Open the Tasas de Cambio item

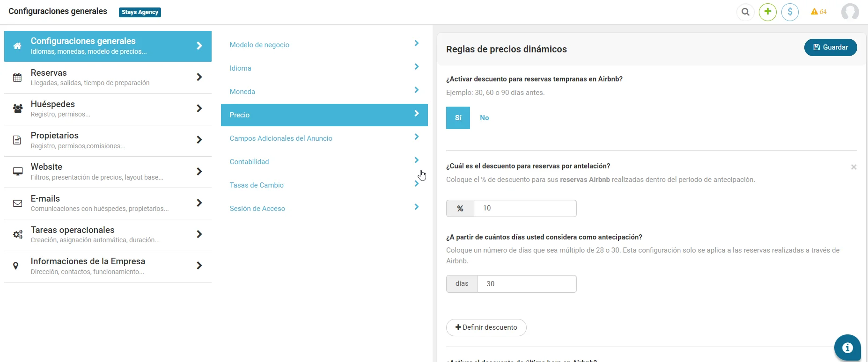pos(324,185)
